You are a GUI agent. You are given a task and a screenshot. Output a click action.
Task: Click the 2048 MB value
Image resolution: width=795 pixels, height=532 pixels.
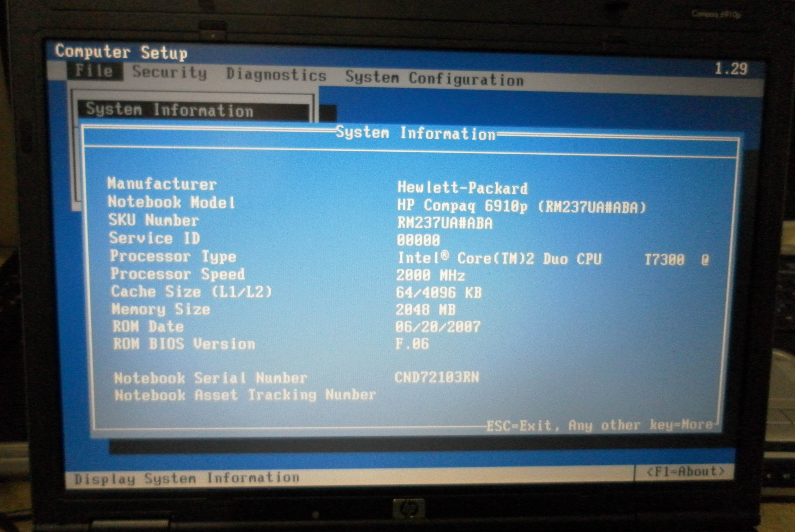[x=426, y=309]
